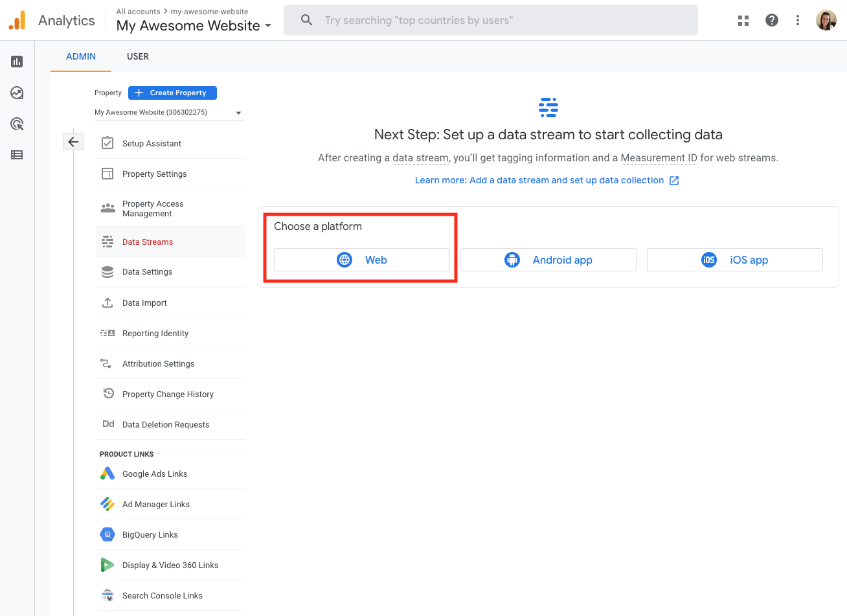The image size is (847, 616).
Task: Open the user profile avatar
Action: click(826, 20)
